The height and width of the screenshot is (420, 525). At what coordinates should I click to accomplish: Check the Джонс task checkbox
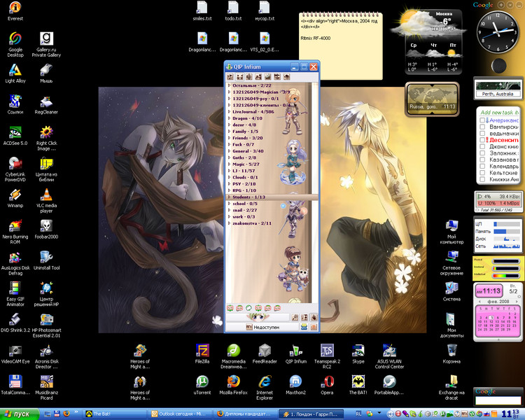[x=482, y=146]
